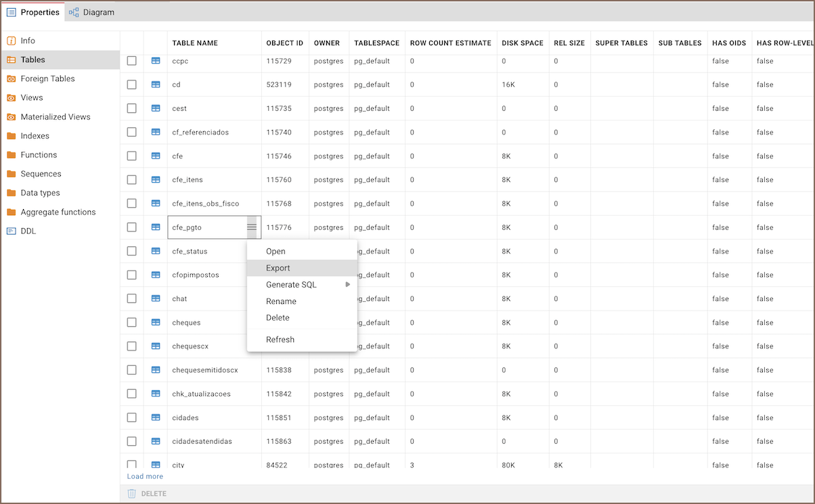The width and height of the screenshot is (815, 504).
Task: Click the DDL icon in sidebar
Action: click(11, 231)
